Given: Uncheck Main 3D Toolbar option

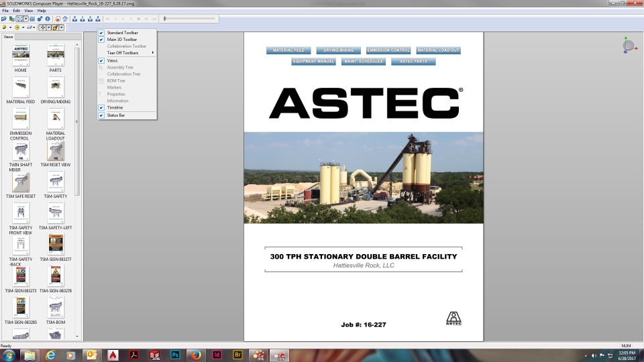Looking at the screenshot, I should coord(127,40).
